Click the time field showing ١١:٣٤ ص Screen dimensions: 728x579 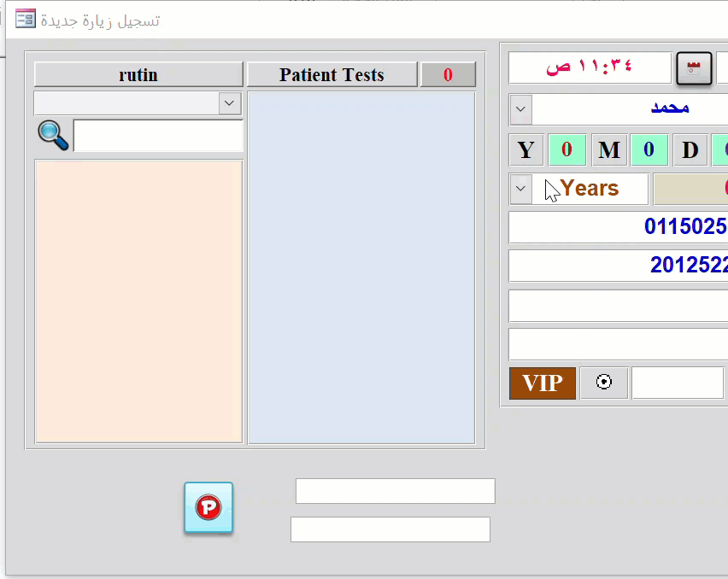click(x=590, y=67)
